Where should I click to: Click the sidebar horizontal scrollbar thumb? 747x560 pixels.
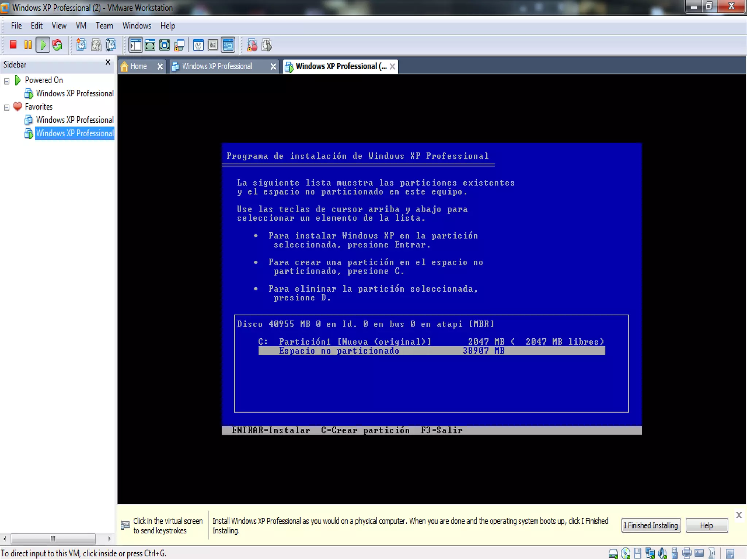[53, 538]
